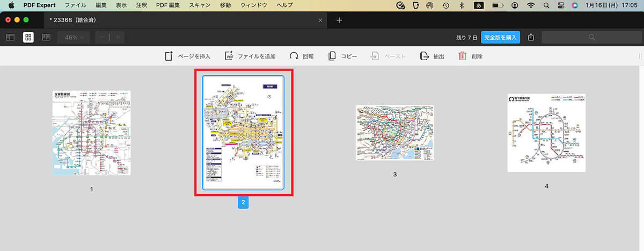Click the 残り7日 trial text

466,37
